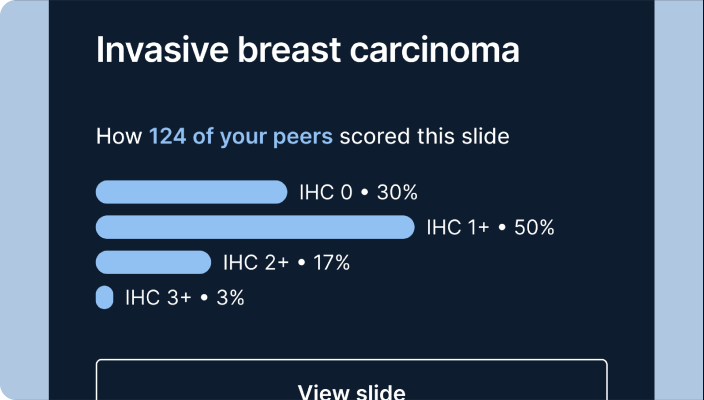The image size is (704, 400).
Task: Click the light blue area left of card
Action: (x=24, y=200)
